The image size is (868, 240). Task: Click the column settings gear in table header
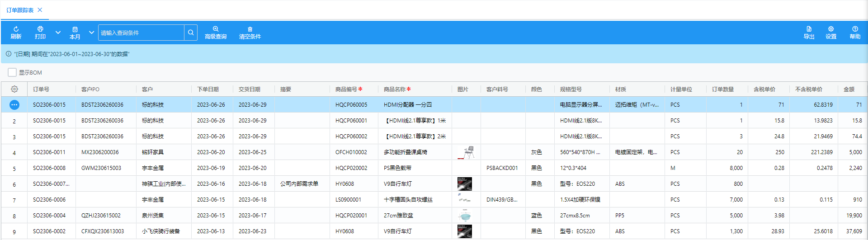click(14, 89)
